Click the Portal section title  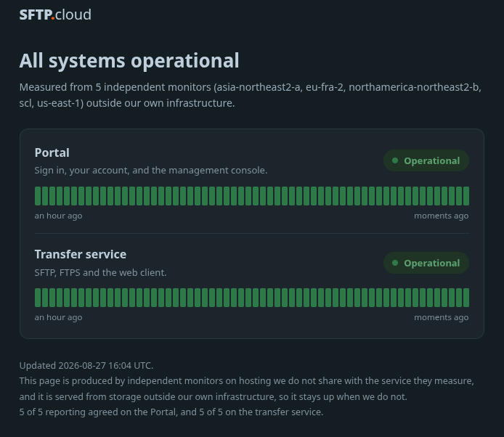click(x=52, y=152)
